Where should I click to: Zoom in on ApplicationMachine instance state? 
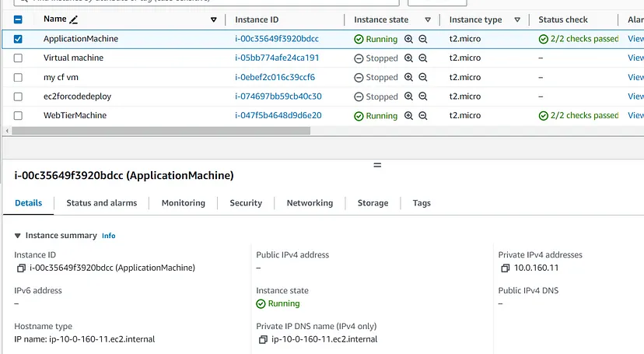[408, 39]
